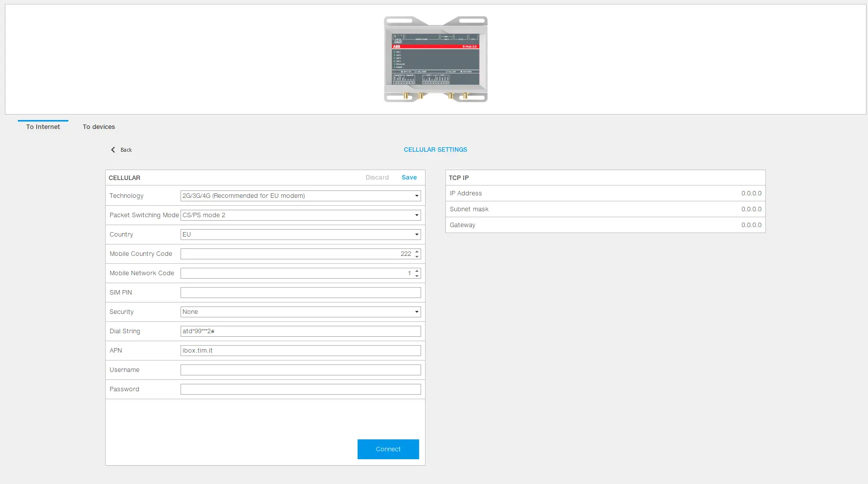
Task: Click the E-Hub device image
Action: (x=435, y=59)
